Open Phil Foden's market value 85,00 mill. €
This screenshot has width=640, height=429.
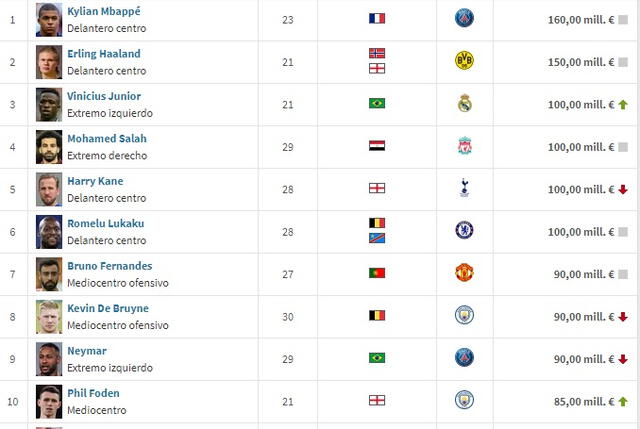coord(580,401)
